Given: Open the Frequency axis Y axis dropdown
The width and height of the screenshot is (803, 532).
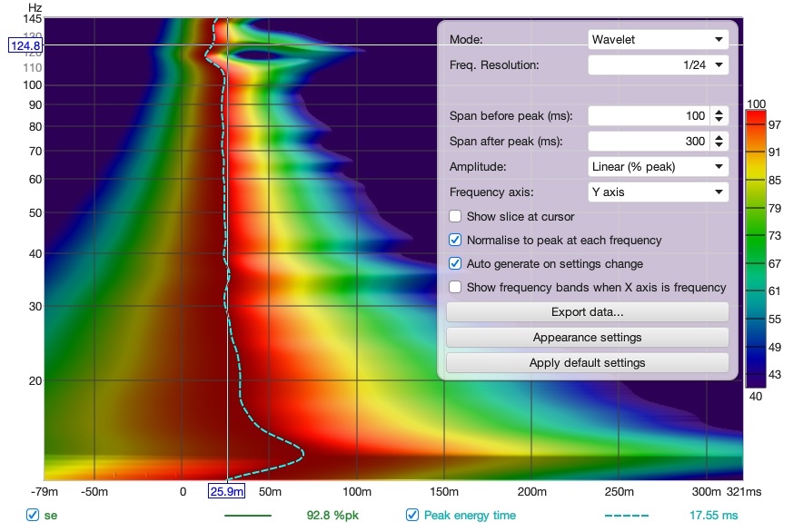Looking at the screenshot, I should pyautogui.click(x=658, y=192).
